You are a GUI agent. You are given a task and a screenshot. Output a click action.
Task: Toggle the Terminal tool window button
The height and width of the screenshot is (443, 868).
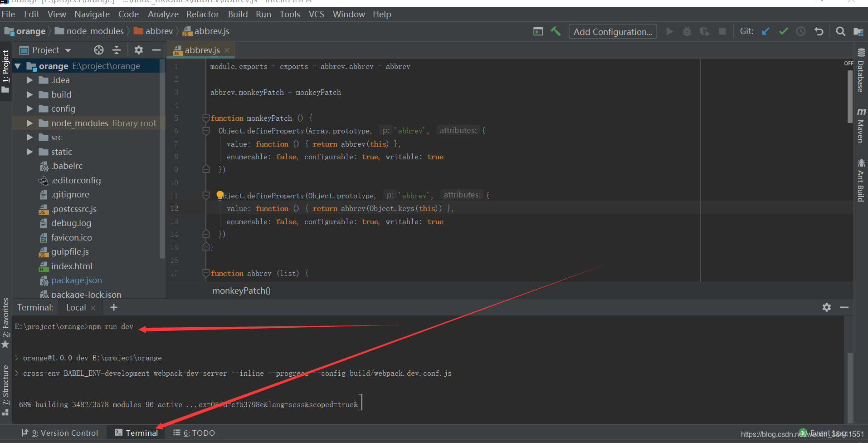point(137,433)
